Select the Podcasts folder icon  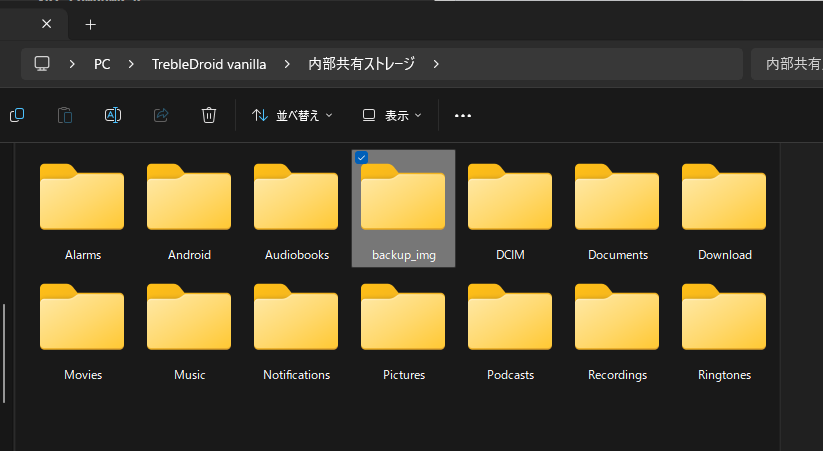click(x=510, y=317)
